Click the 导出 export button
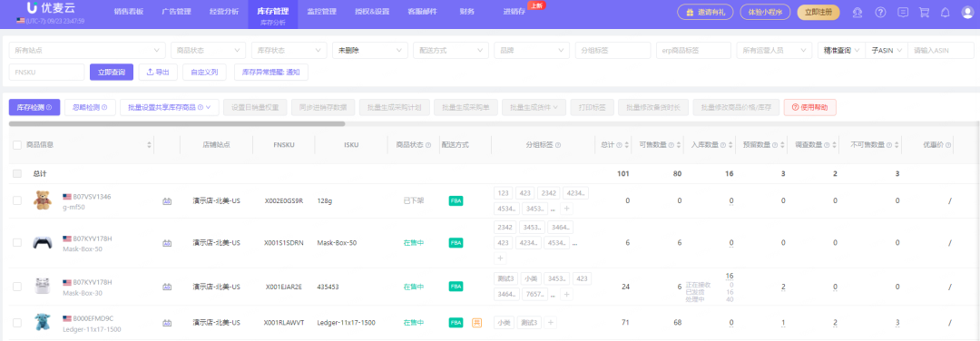 [x=158, y=73]
